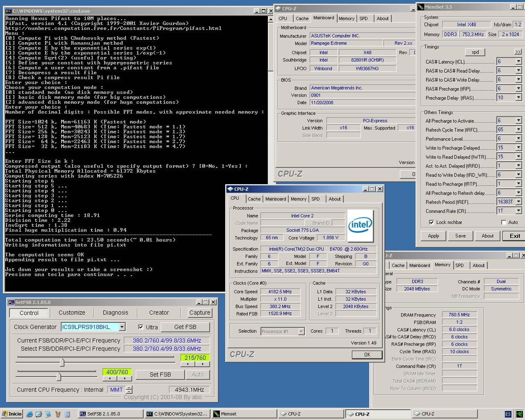Toggle the Ultra checkbox in SetFSB
Viewport: 525px width, 420px height.
coord(141,327)
